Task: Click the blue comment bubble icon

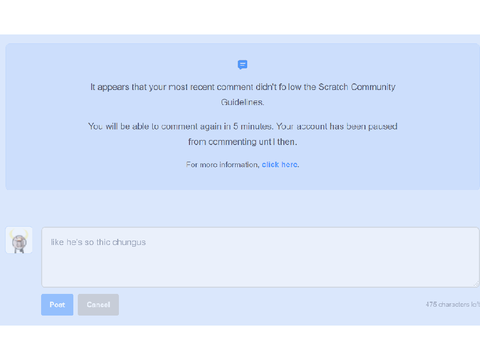Action: click(242, 64)
